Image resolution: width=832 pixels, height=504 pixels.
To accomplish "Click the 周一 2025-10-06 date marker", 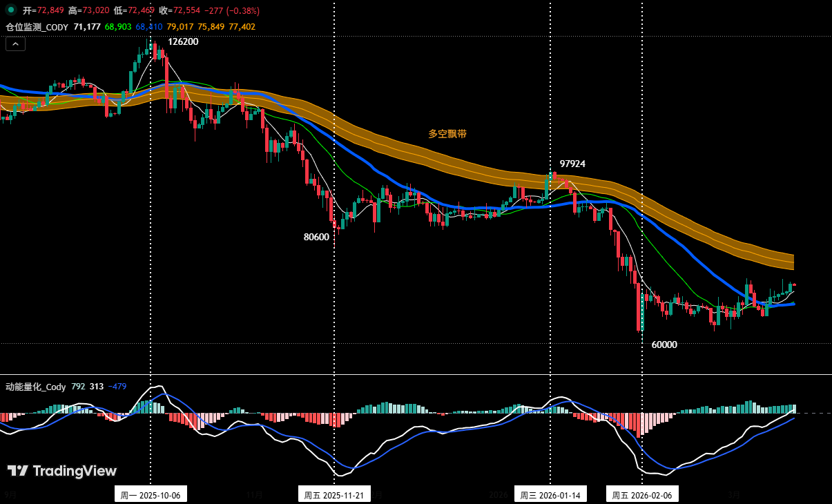I will 152,494.
